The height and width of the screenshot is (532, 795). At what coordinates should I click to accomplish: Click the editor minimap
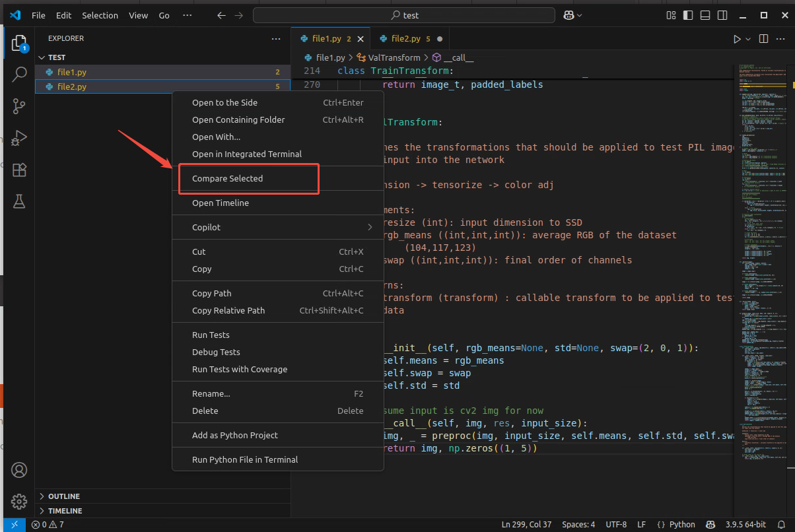click(761, 264)
